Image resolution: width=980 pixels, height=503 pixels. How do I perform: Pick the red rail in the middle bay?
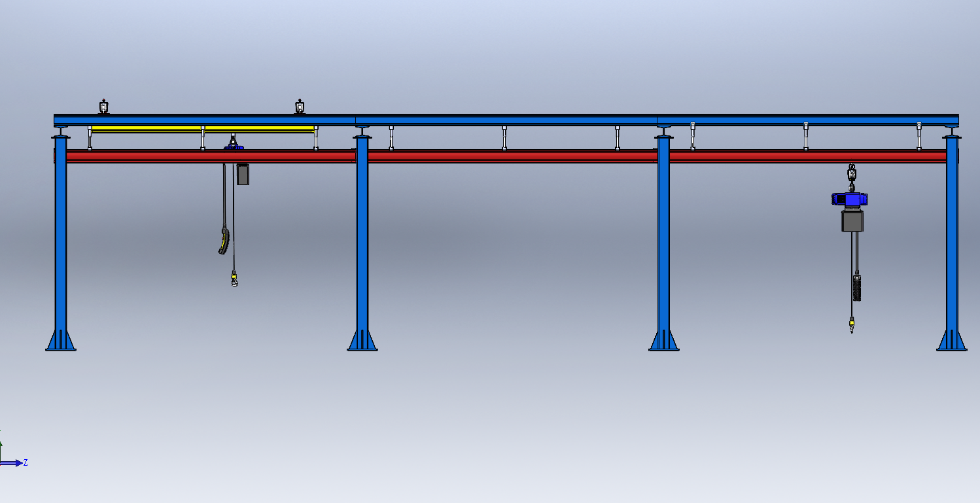tap(510, 156)
